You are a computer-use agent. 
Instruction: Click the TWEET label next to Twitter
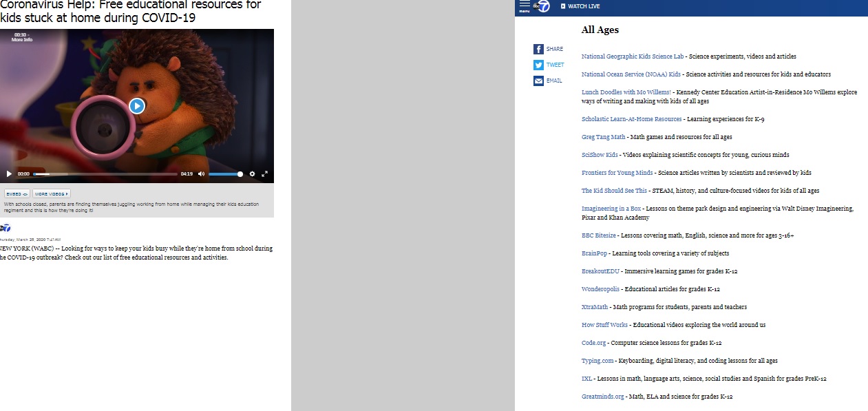tap(555, 65)
